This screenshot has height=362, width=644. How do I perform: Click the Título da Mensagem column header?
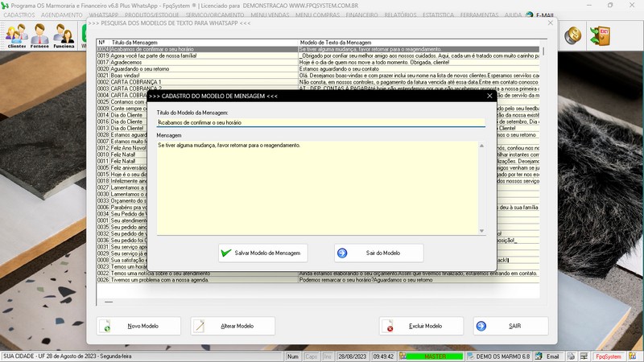(204, 43)
